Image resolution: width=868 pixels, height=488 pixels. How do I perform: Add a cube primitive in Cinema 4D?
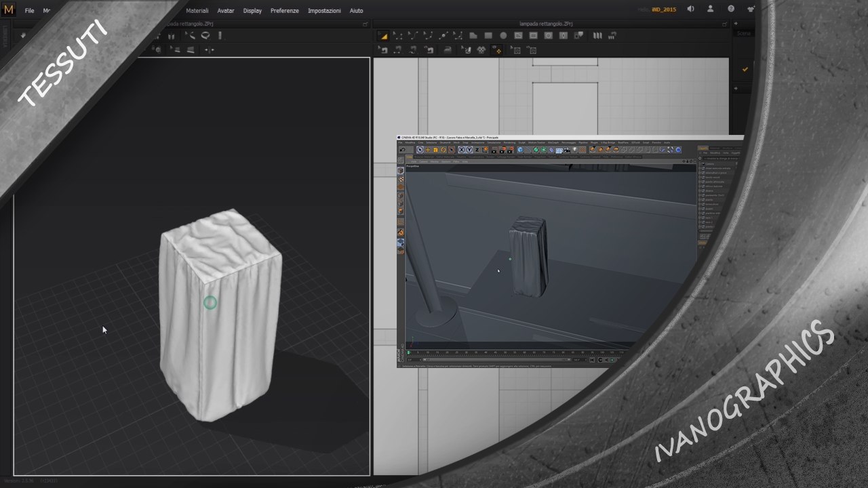coord(521,150)
